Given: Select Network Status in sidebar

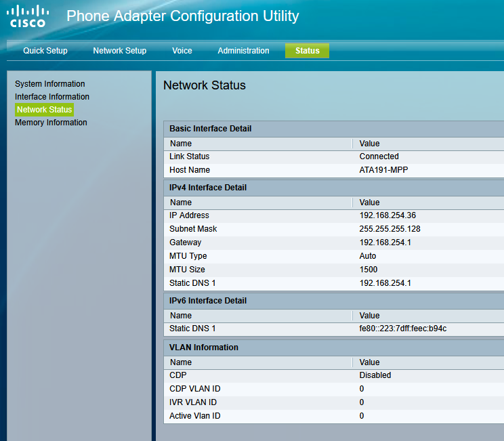Looking at the screenshot, I should click(x=44, y=110).
